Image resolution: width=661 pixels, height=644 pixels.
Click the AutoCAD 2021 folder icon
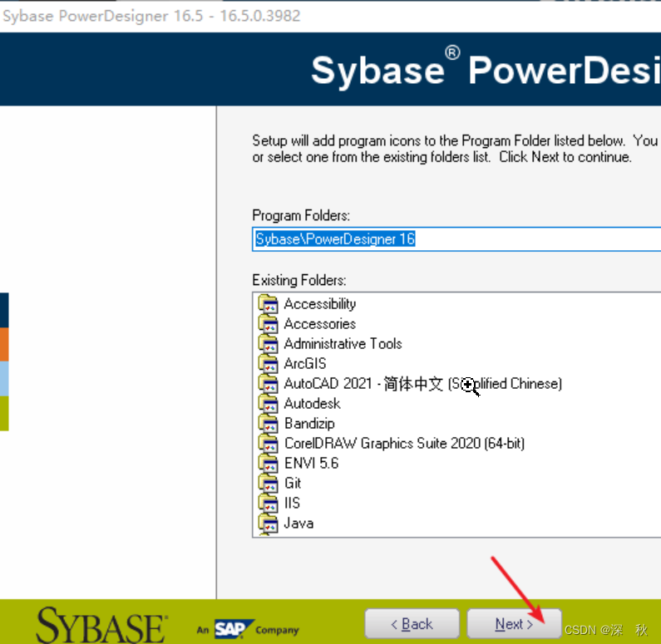point(268,383)
